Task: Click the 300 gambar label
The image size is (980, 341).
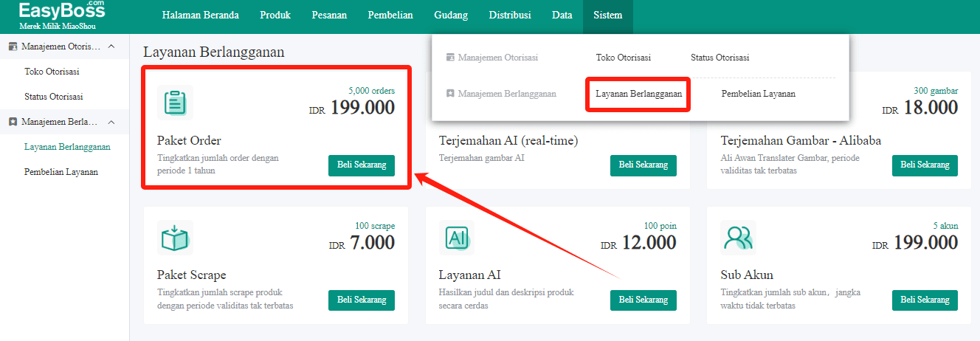Action: (936, 91)
